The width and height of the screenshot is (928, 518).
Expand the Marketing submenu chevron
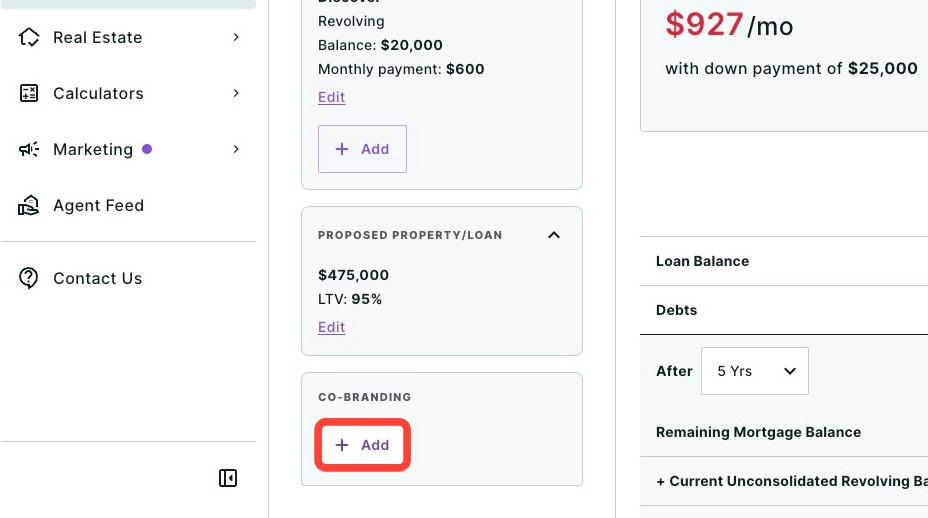point(236,149)
